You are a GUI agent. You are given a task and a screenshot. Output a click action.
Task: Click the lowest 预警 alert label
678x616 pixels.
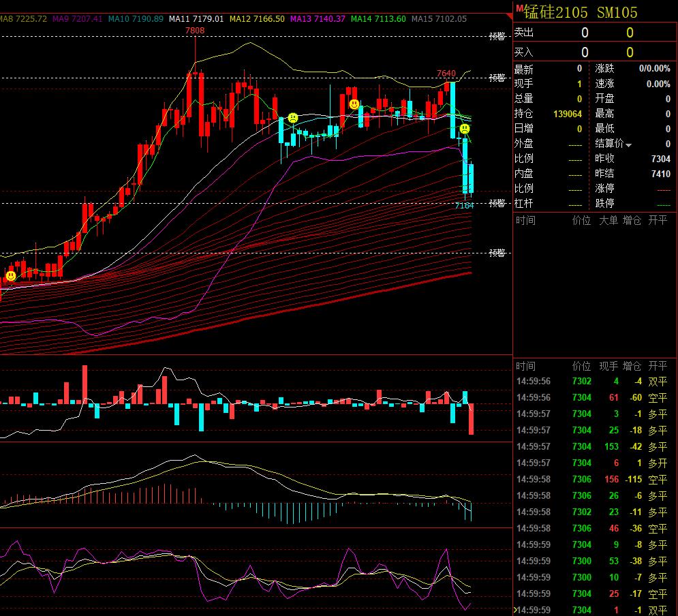pos(497,252)
